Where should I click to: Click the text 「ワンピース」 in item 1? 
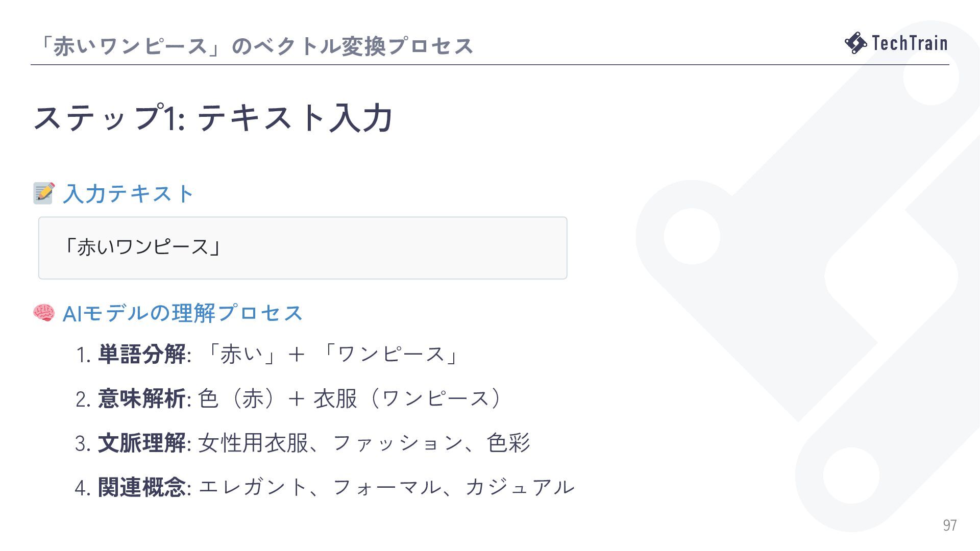[390, 354]
